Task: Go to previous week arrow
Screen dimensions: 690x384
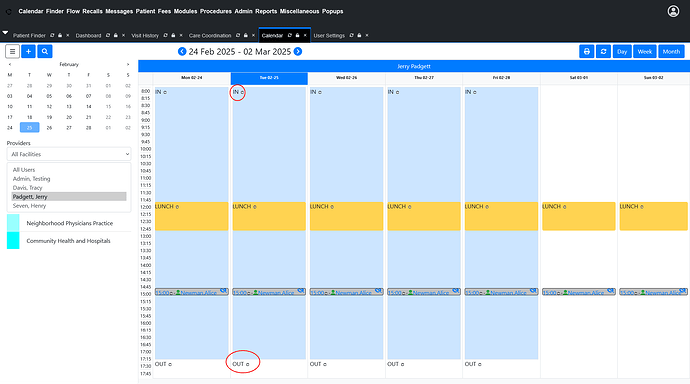Action: tap(182, 51)
